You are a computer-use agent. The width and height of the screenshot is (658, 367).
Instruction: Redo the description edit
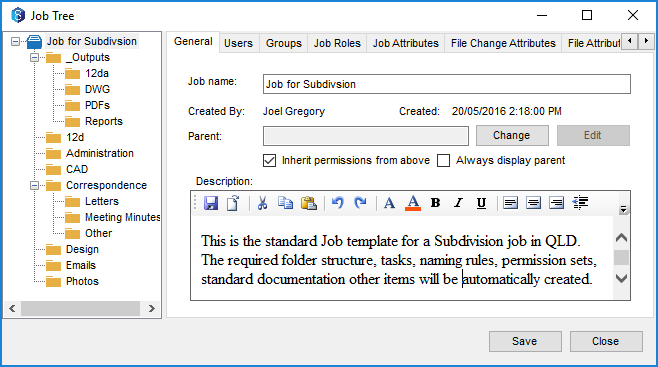point(360,203)
